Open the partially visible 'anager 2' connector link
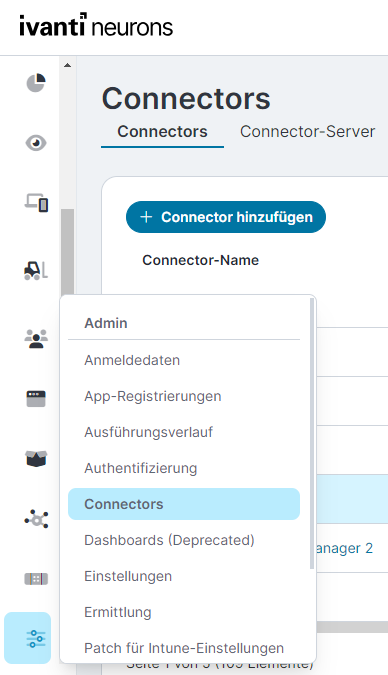 345,548
